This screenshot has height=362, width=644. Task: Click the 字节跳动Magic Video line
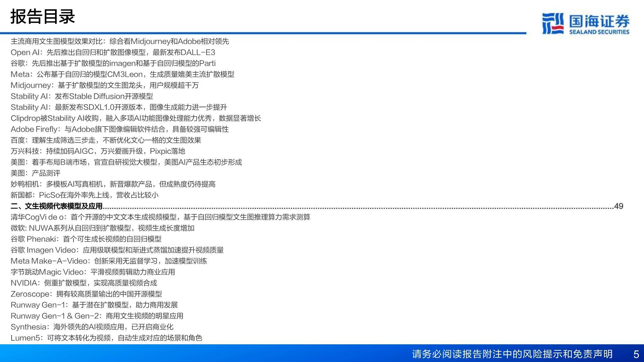93,272
